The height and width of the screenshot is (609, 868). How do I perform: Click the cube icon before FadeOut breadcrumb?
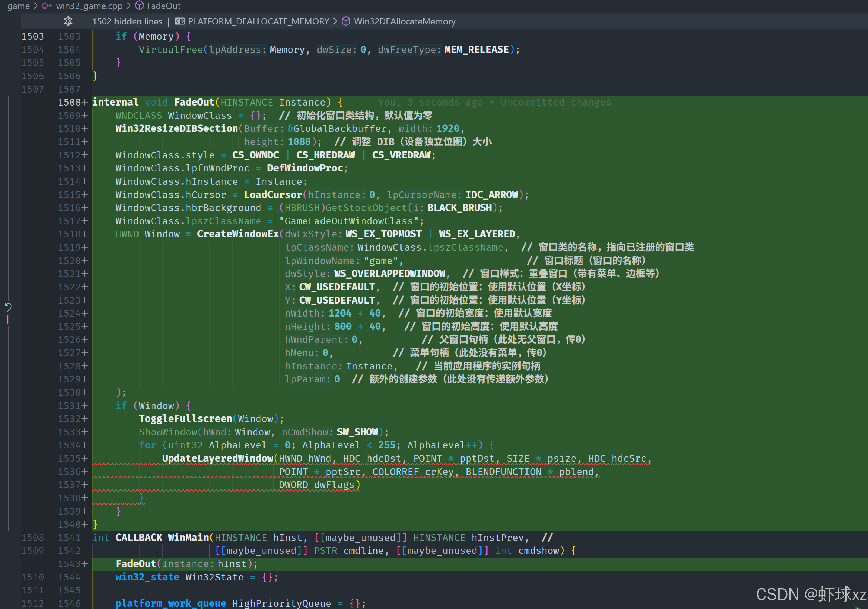[x=140, y=6]
